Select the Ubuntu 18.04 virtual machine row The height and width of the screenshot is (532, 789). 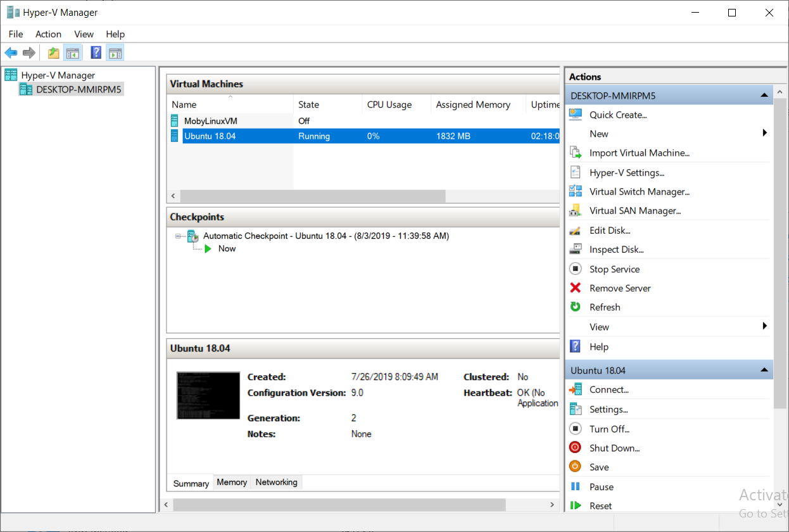(x=363, y=136)
